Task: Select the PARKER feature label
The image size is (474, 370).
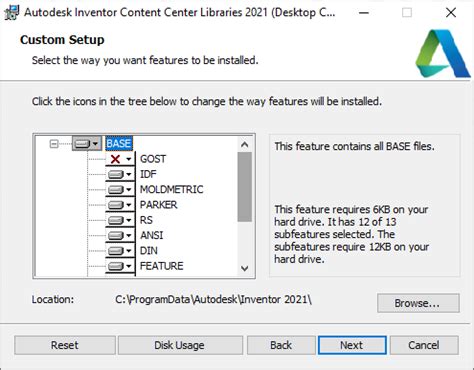Action: click(158, 205)
